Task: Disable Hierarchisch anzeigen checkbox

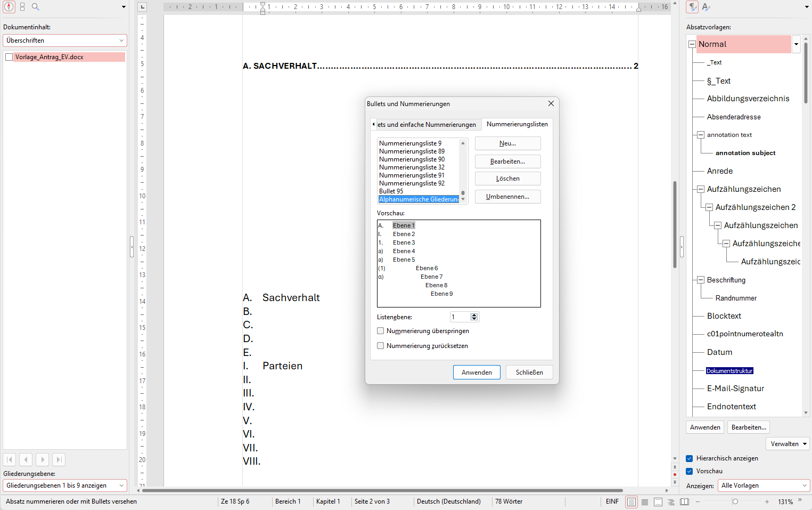Action: [690, 458]
